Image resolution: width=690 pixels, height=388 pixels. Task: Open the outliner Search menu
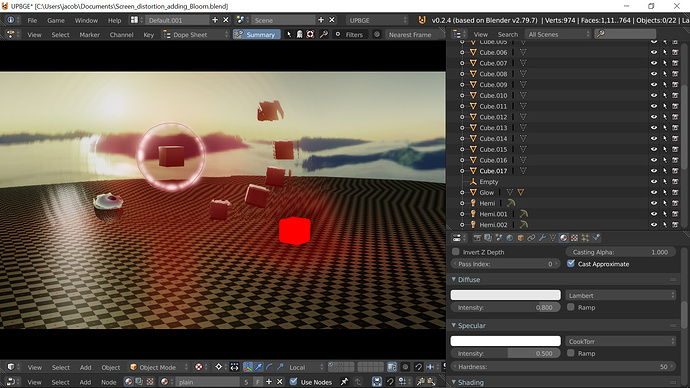point(508,34)
